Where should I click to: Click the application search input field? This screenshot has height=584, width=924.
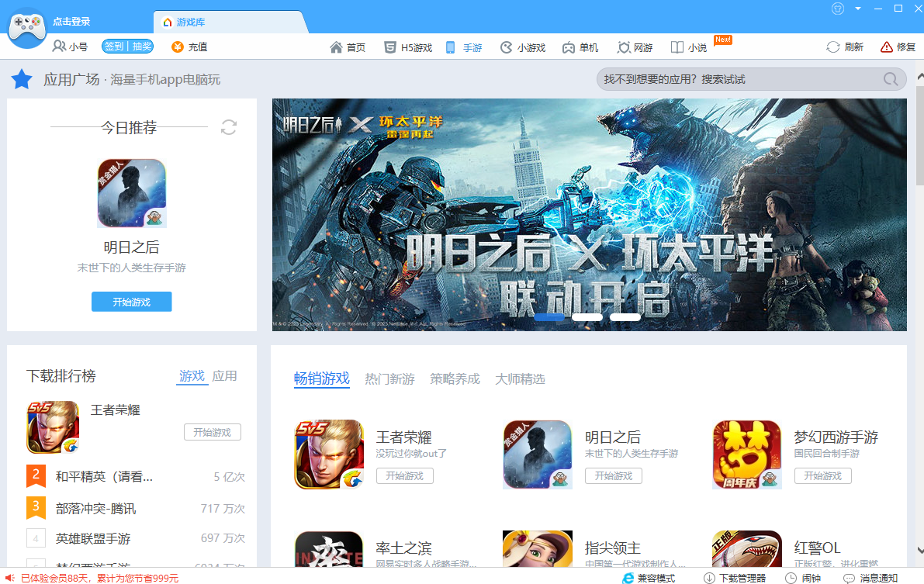point(737,79)
